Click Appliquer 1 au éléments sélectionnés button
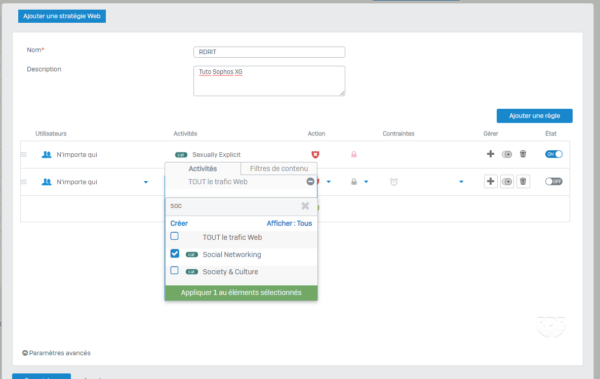This screenshot has width=600, height=379. point(241,292)
